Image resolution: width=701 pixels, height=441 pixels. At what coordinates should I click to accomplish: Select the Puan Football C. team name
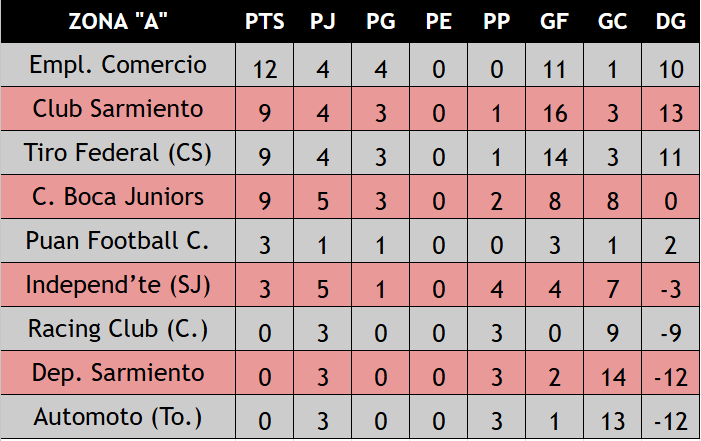pos(118,241)
